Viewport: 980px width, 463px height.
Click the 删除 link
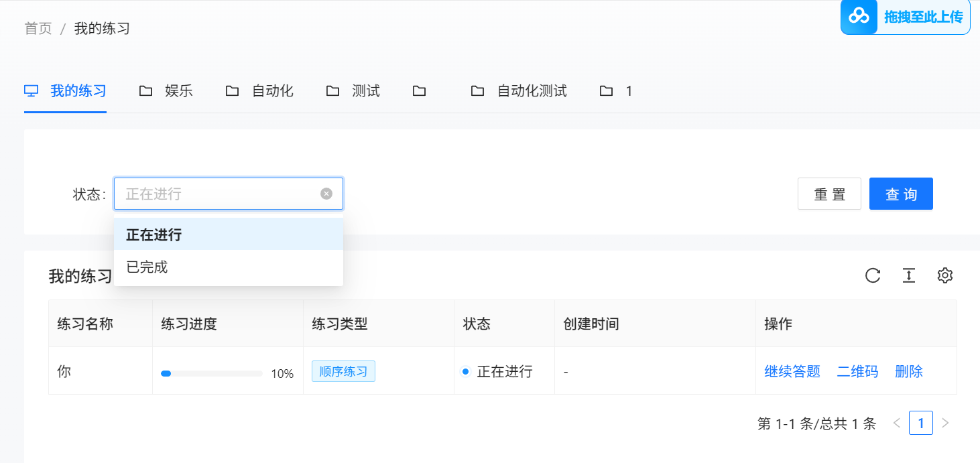tap(909, 371)
